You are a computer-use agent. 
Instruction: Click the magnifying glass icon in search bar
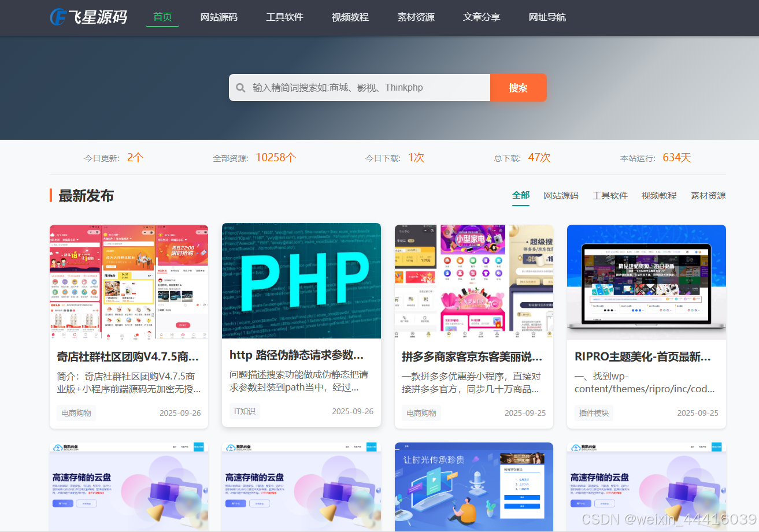click(x=240, y=87)
